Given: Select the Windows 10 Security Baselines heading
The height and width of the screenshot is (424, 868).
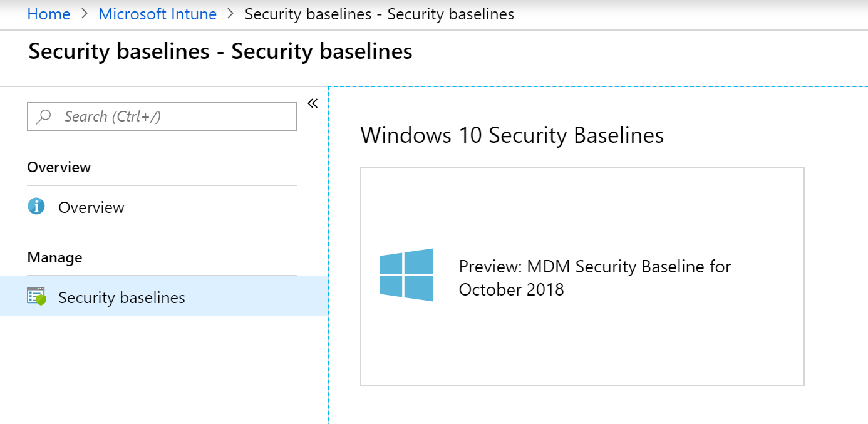Looking at the screenshot, I should [x=512, y=135].
